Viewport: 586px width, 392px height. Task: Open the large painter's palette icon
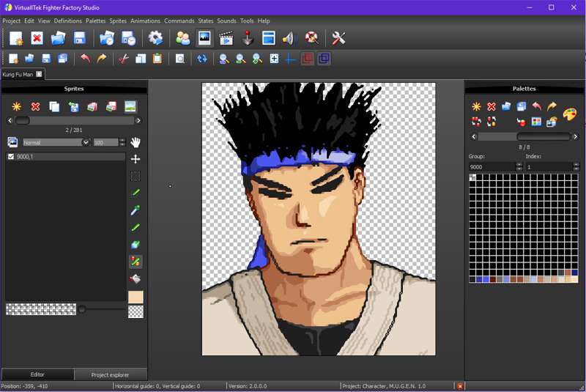point(570,114)
